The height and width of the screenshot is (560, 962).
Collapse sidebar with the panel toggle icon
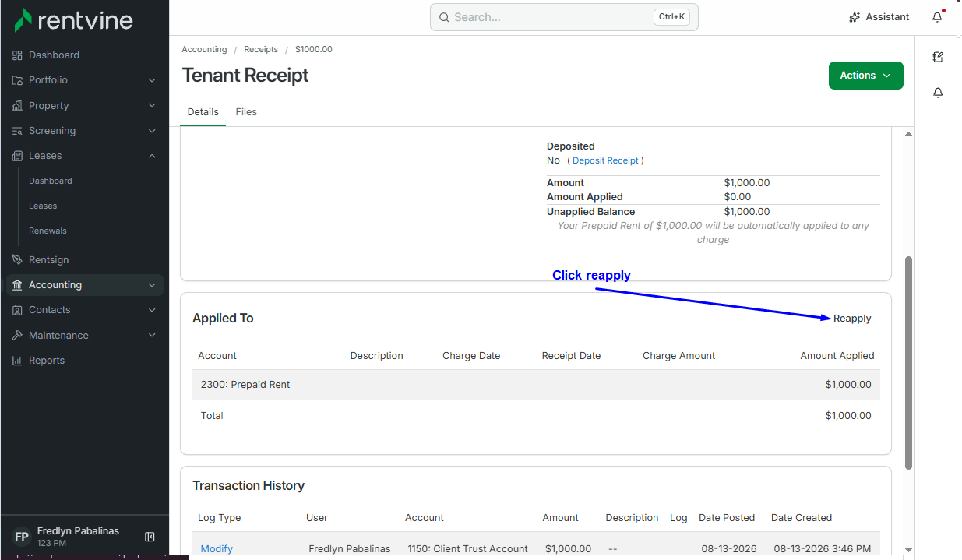(x=150, y=537)
